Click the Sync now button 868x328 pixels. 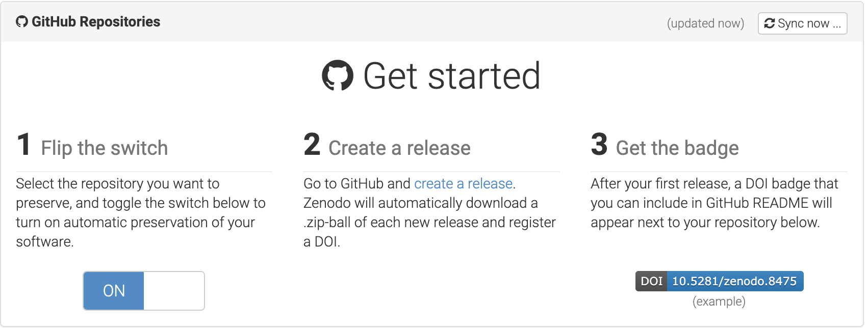(802, 23)
